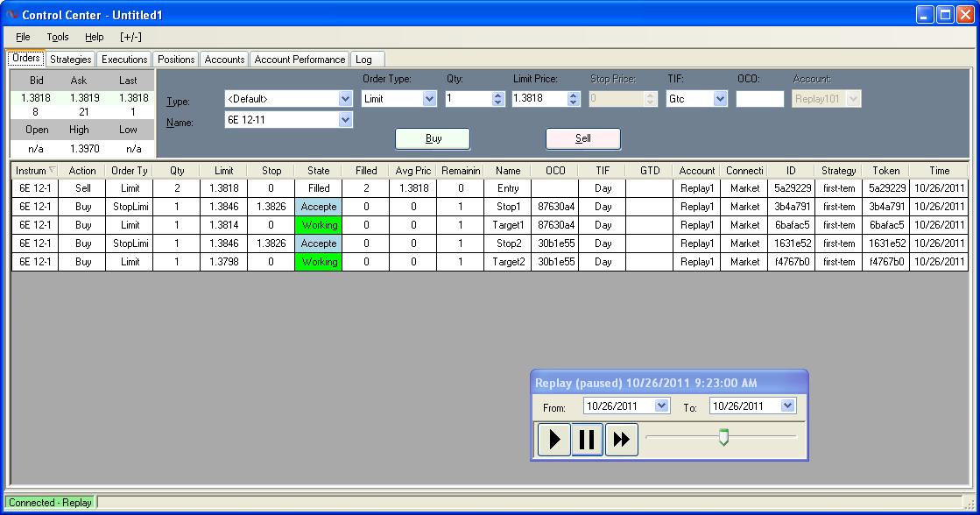Screen dimensions: 980x515
Task: Click the [+/-] menu item
Action: coord(130,37)
